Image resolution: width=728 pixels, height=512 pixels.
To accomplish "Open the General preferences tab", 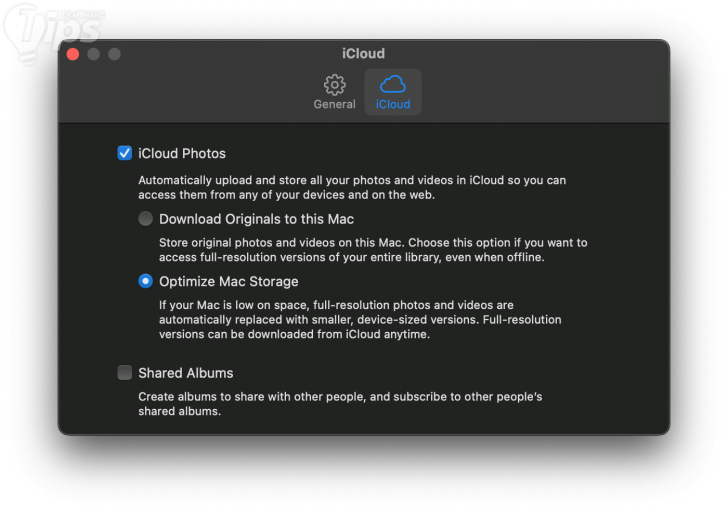I will 334,92.
